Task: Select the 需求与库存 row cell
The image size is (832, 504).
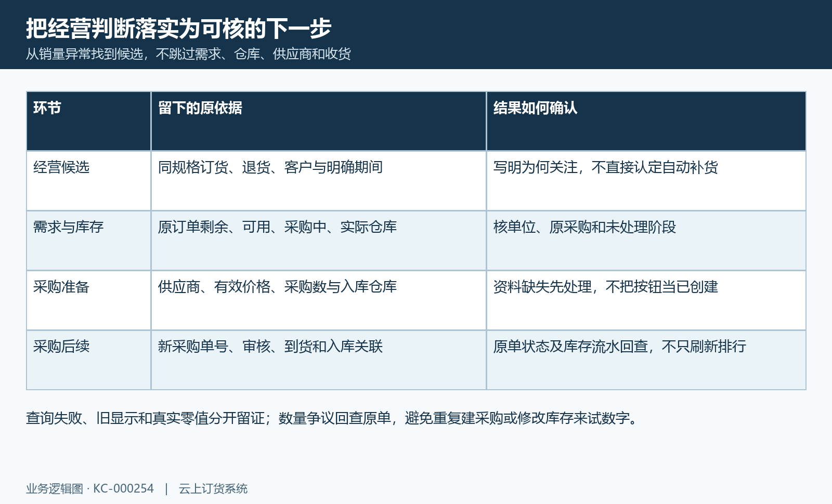Action: click(89, 241)
